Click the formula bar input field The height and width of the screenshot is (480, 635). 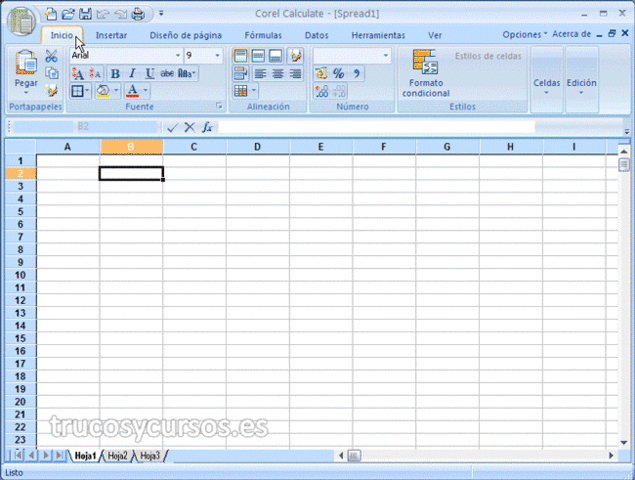pyautogui.click(x=376, y=127)
